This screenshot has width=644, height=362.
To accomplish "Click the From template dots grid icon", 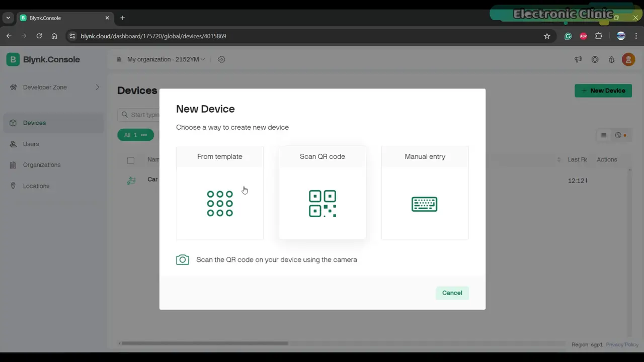I will click(x=220, y=204).
